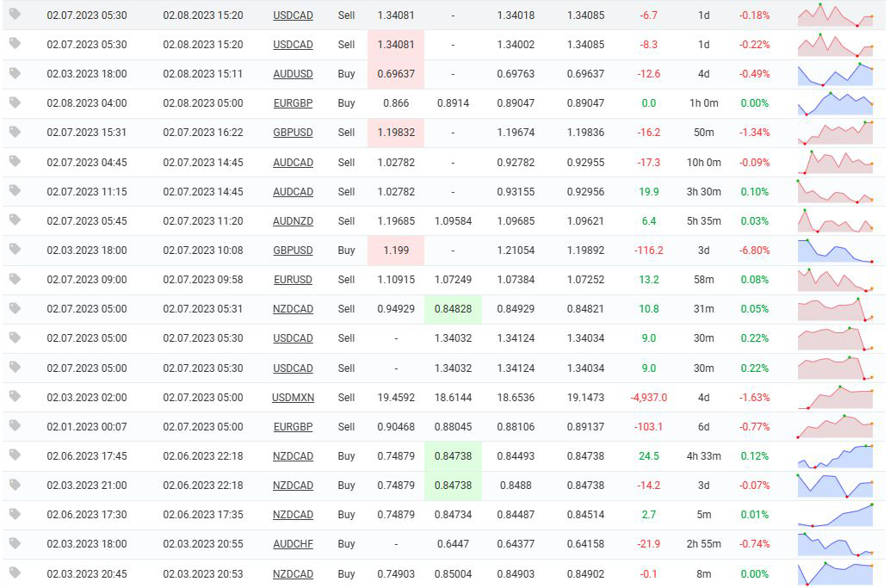Click the 0.6447 take profit value

click(x=453, y=544)
